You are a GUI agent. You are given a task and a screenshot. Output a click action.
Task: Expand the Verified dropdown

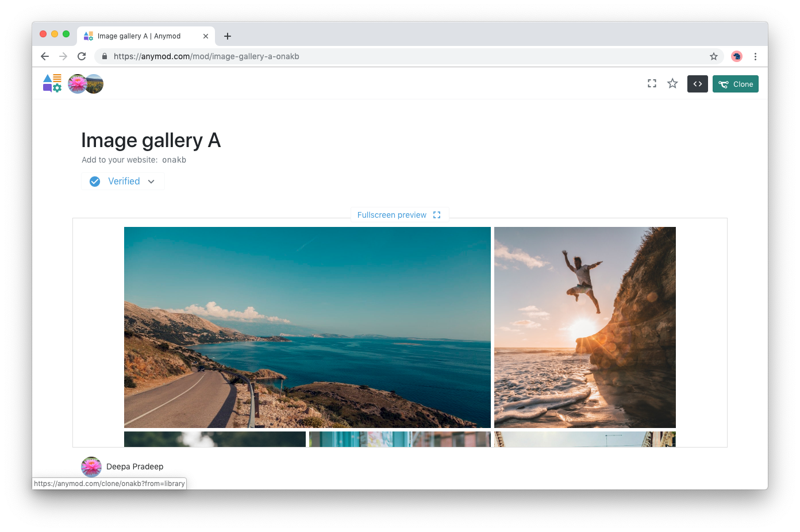point(123,182)
